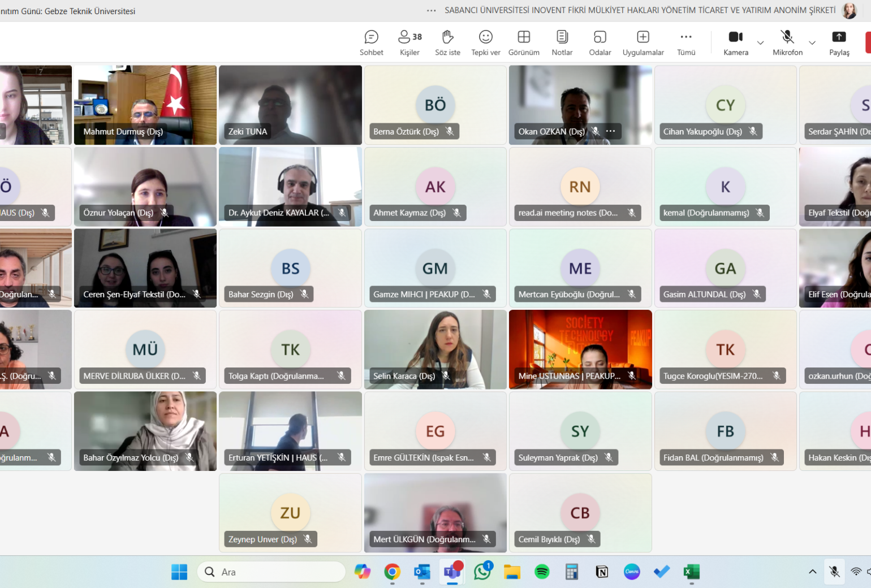The image size is (871, 588).
Task: Click muted mic icon on Mine USTUNBAS tile
Action: pos(632,375)
